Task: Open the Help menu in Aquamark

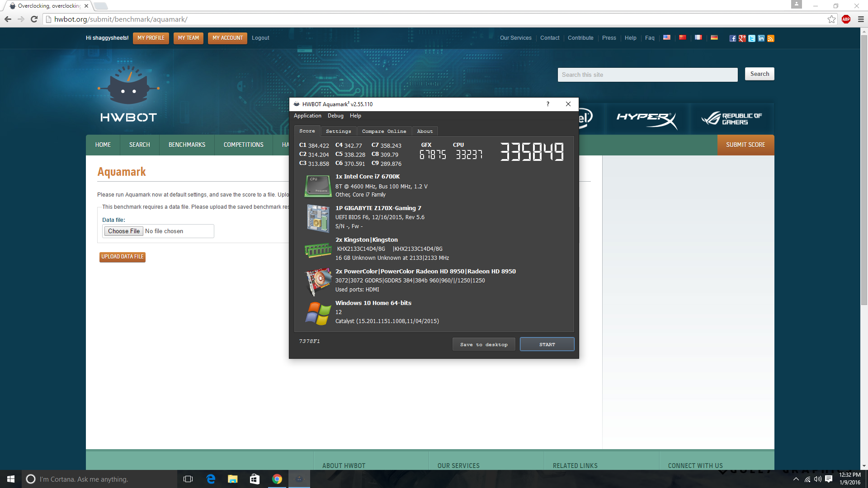Action: coord(355,116)
